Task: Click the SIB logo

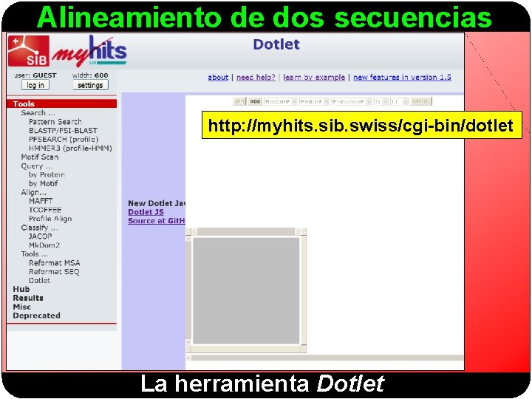Action: [x=29, y=51]
